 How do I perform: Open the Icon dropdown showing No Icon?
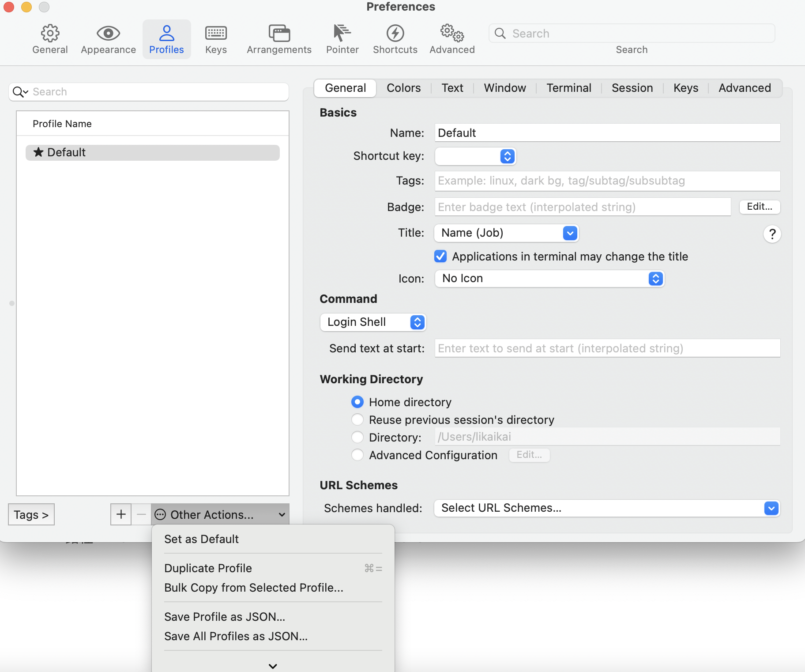point(549,279)
